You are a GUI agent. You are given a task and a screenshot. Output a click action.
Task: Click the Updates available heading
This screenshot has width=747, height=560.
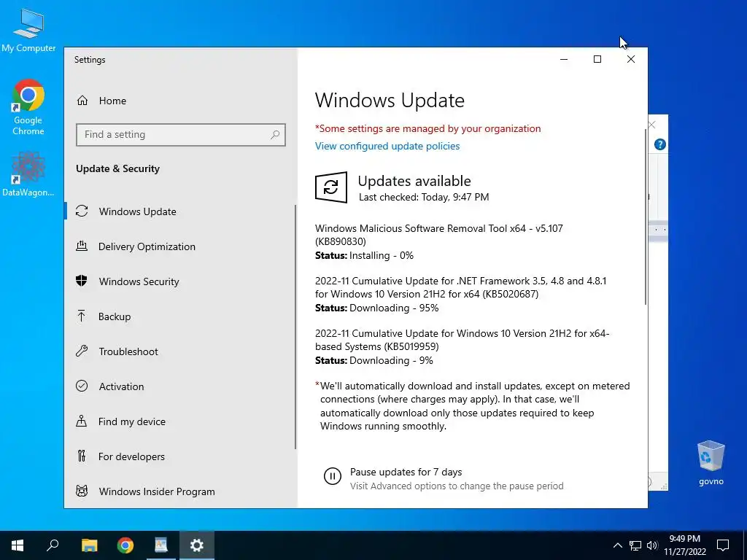(x=414, y=181)
